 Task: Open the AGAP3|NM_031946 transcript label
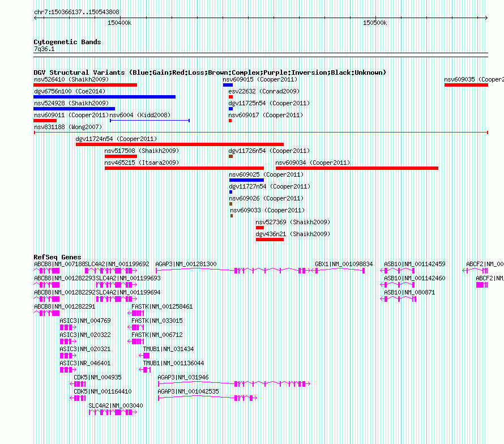click(x=183, y=377)
